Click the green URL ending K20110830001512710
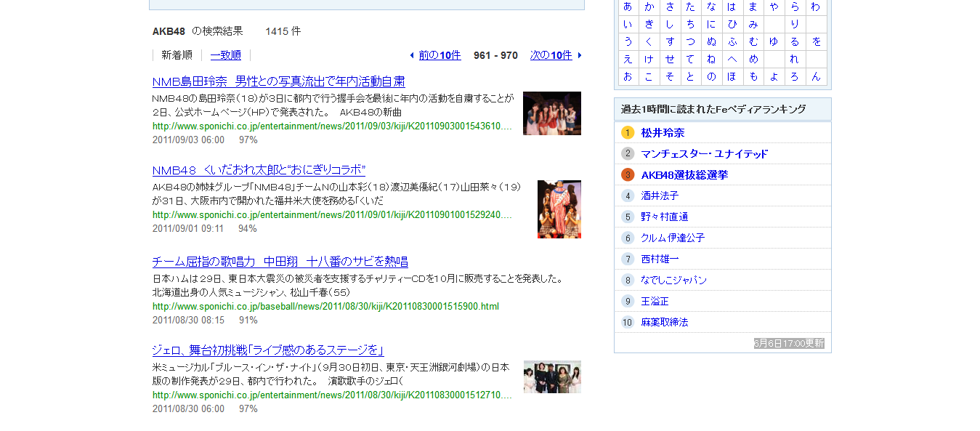The height and width of the screenshot is (431, 980). pyautogui.click(x=332, y=395)
